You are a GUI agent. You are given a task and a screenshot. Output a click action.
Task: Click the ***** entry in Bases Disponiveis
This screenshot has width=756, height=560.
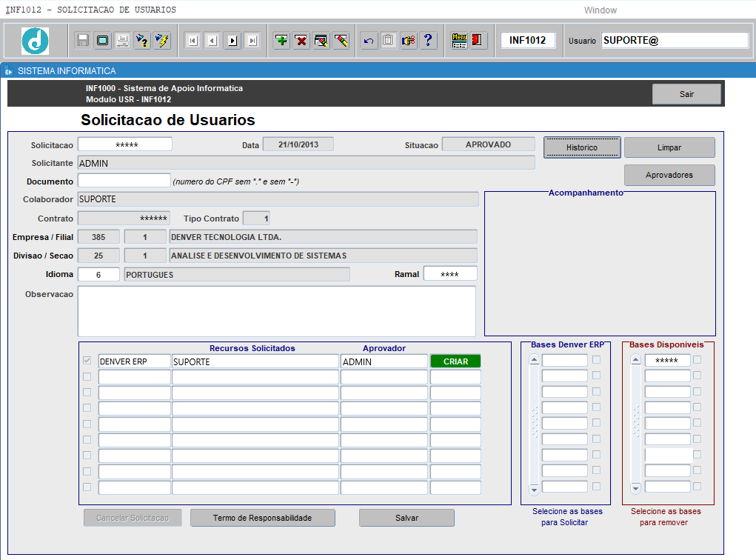667,360
